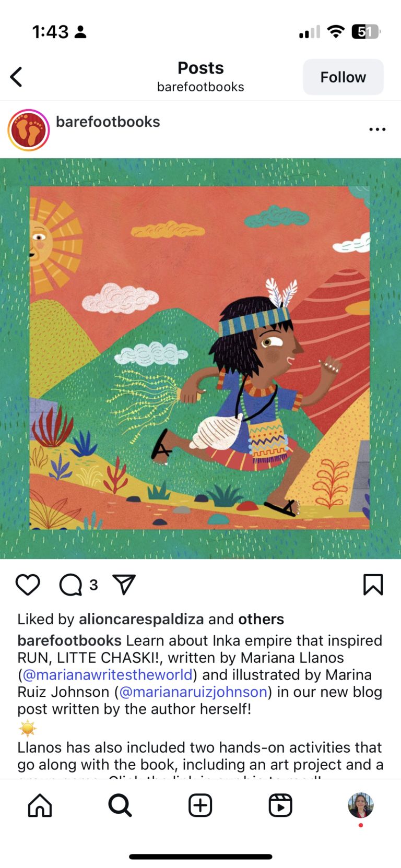Open the three-dot post options menu
This screenshot has width=401, height=868.
[377, 129]
